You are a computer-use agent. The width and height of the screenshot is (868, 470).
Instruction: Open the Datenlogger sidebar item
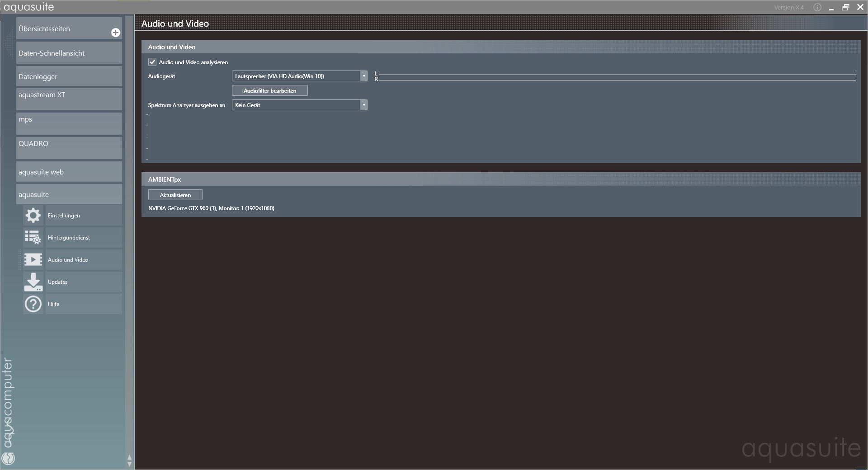point(69,76)
